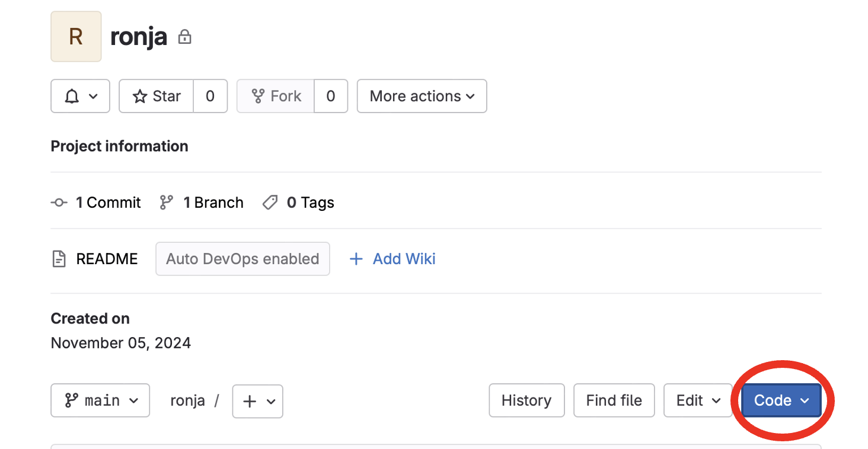The width and height of the screenshot is (868, 449).
Task: Open the main branch selector dropdown
Action: pos(100,401)
